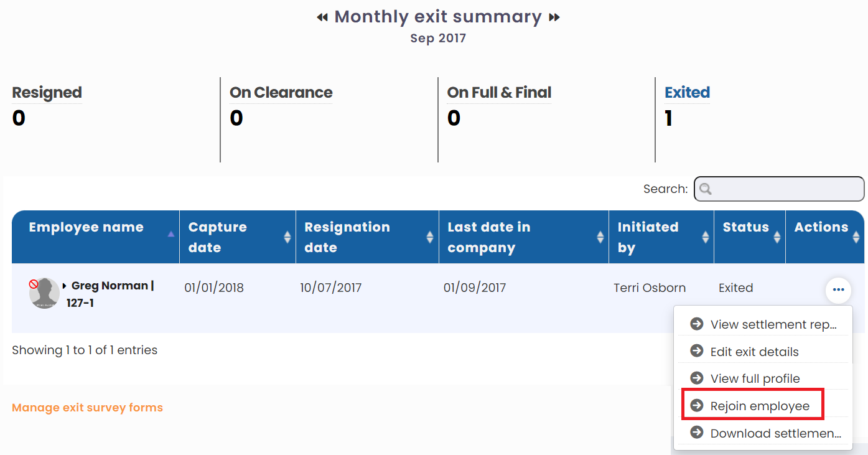Screen dimensions: 868x455
Task: Go to next month in exit summary
Action: (554, 17)
